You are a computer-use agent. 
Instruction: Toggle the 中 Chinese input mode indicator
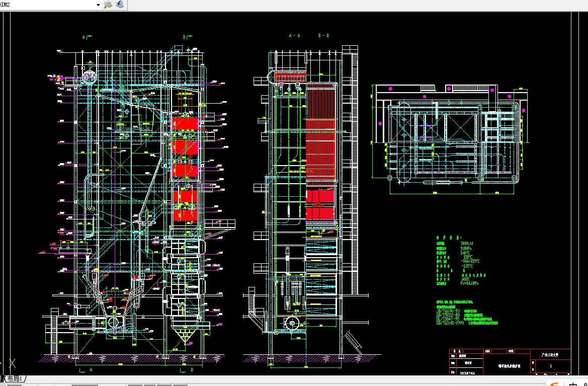573,384
